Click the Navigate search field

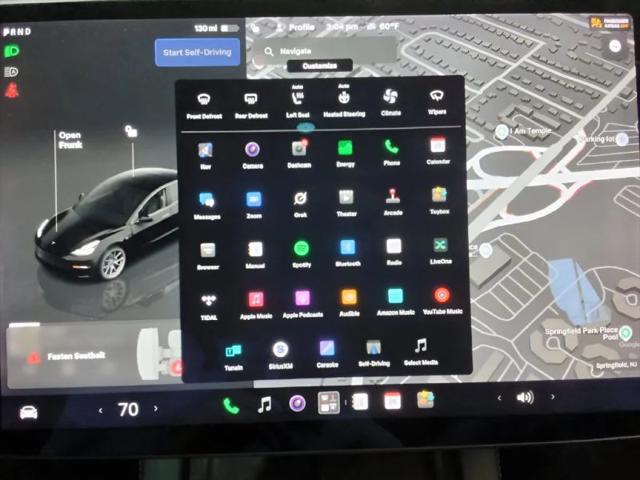click(324, 51)
